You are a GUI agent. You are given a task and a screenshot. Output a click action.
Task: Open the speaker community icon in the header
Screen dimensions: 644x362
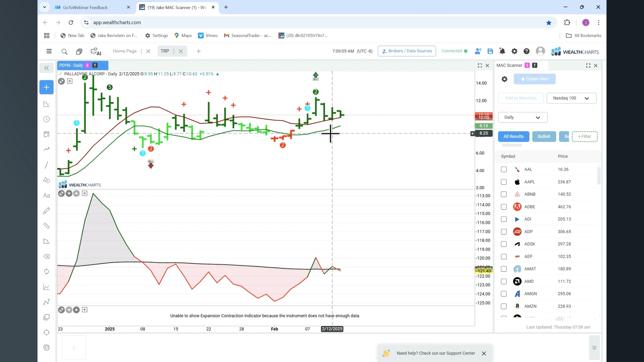(478, 51)
